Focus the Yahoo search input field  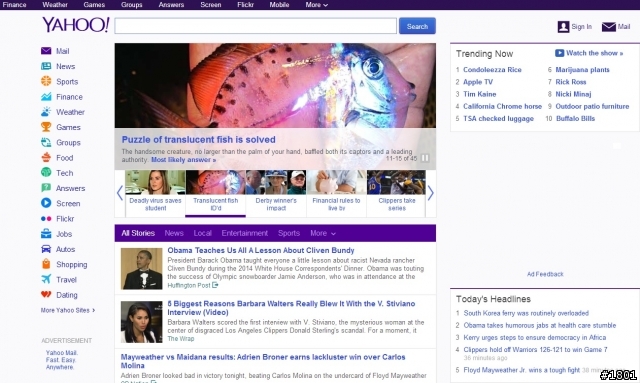pyautogui.click(x=256, y=26)
